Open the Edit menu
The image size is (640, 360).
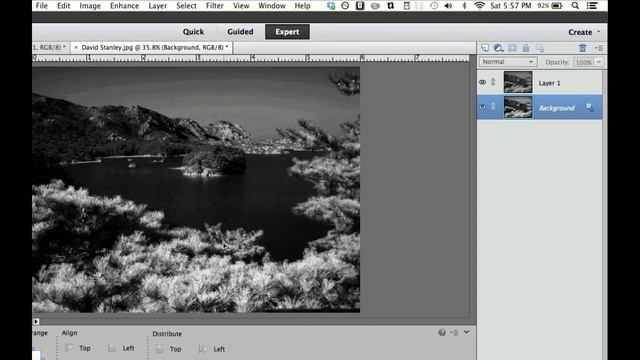pyautogui.click(x=63, y=6)
